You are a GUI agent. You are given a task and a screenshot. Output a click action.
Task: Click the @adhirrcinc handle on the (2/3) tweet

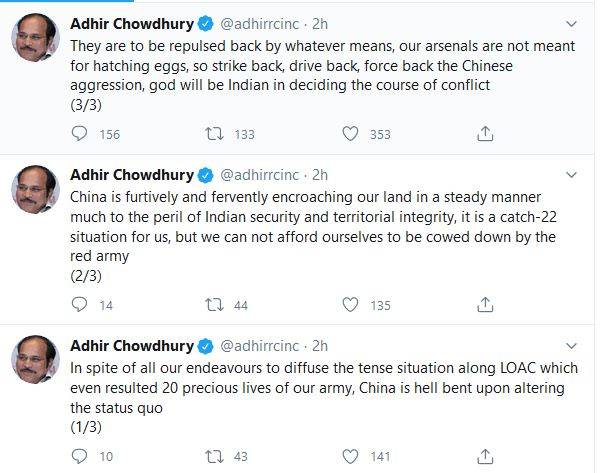point(263,175)
